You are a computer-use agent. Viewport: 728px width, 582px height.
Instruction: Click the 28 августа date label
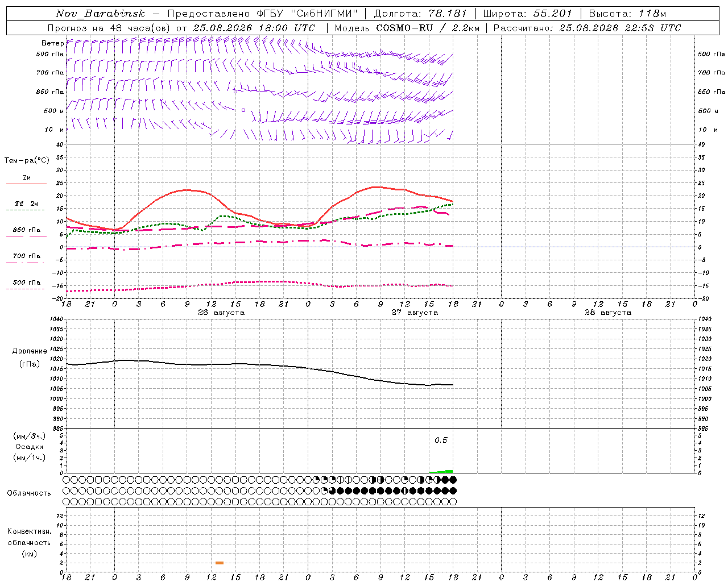pyautogui.click(x=608, y=312)
